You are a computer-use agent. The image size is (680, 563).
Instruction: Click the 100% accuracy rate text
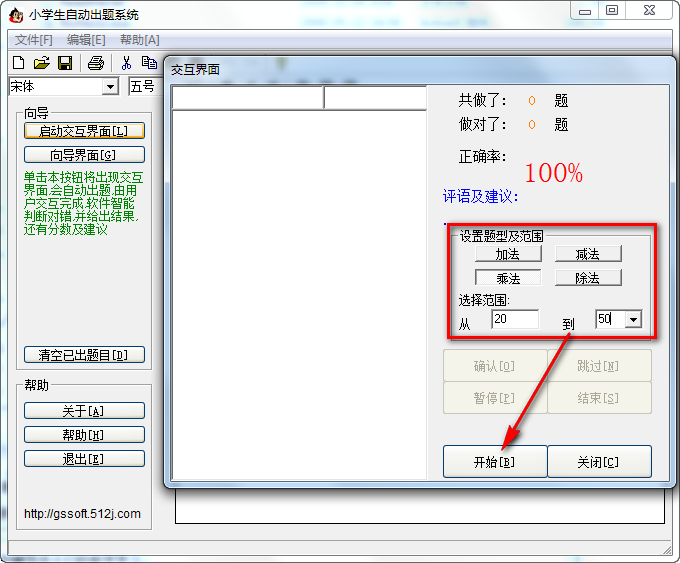pyautogui.click(x=554, y=173)
